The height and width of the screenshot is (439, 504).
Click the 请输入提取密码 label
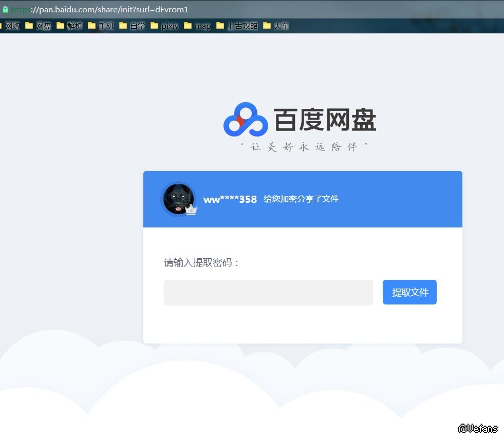coord(201,262)
